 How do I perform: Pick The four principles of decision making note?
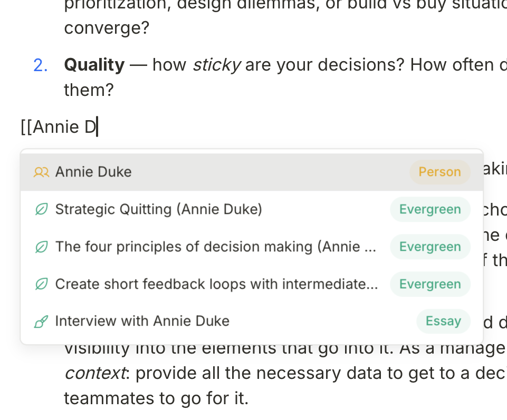(x=215, y=247)
